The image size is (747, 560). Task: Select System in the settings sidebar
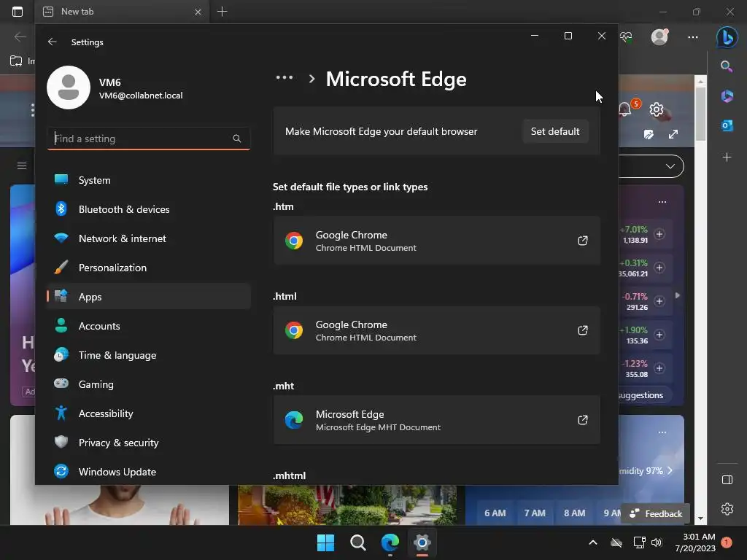coord(149,180)
